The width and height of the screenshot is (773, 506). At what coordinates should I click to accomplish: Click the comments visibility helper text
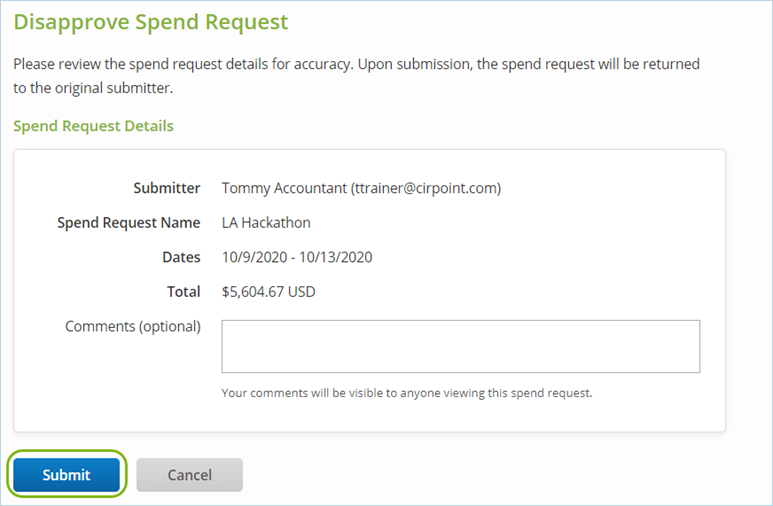pos(406,393)
